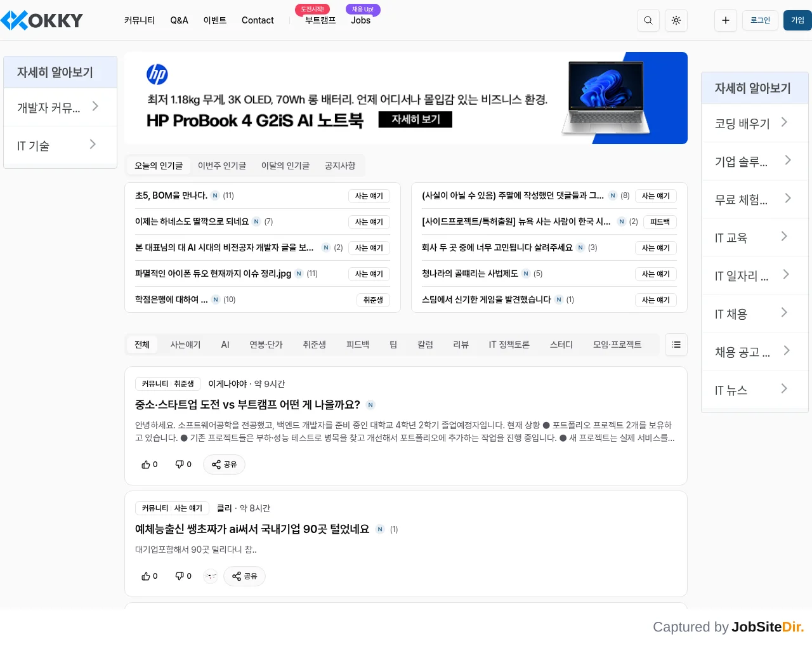Go to the Jobs page

point(360,20)
